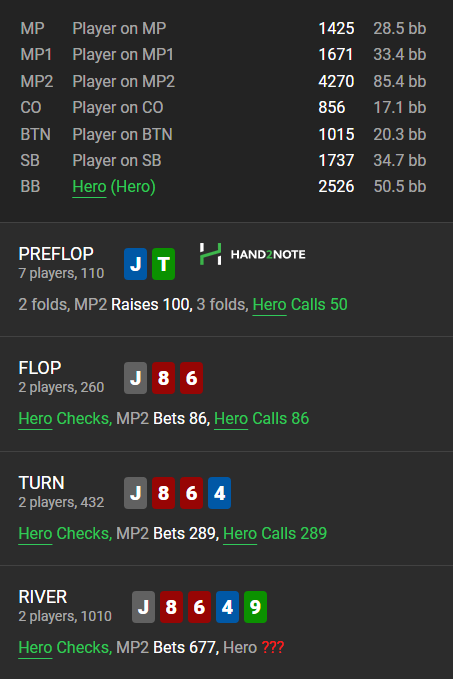Click the blue 4 card in river row
The image size is (453, 679).
pyautogui.click(x=227, y=607)
